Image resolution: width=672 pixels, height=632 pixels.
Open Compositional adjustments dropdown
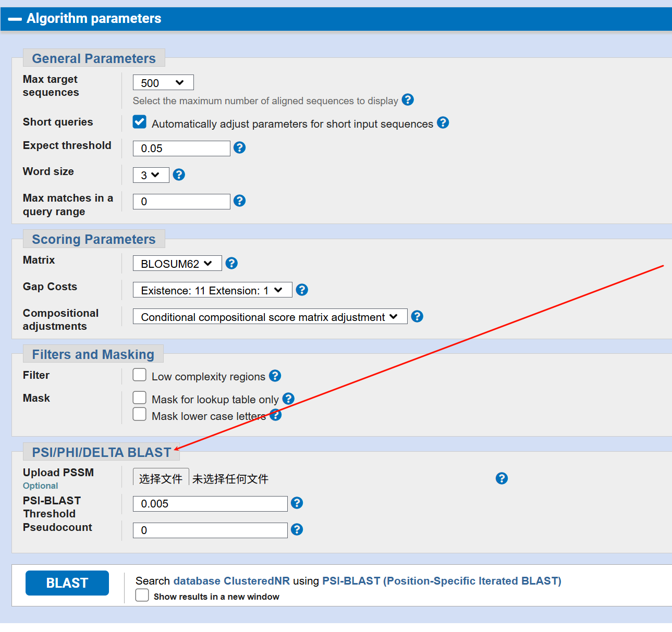click(x=270, y=317)
